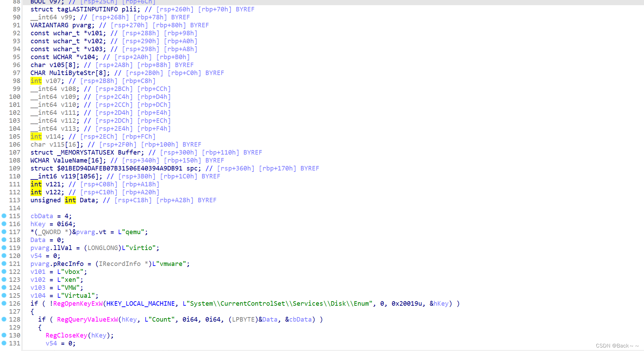Set breakpoint at line 124 dot
644x351 pixels.
point(4,287)
